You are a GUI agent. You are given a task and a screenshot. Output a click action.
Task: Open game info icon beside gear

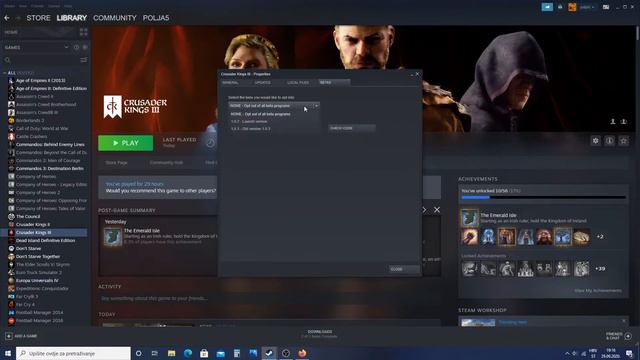[609, 141]
